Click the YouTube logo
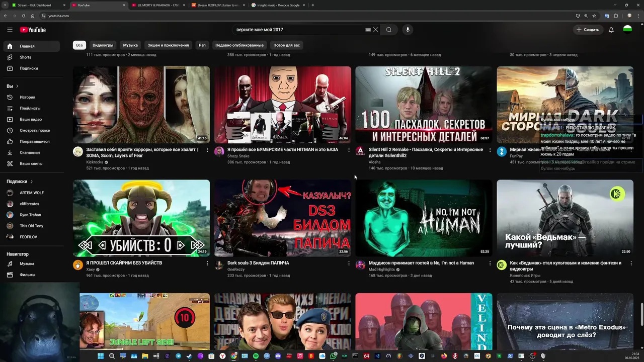644x362 pixels. (x=33, y=30)
